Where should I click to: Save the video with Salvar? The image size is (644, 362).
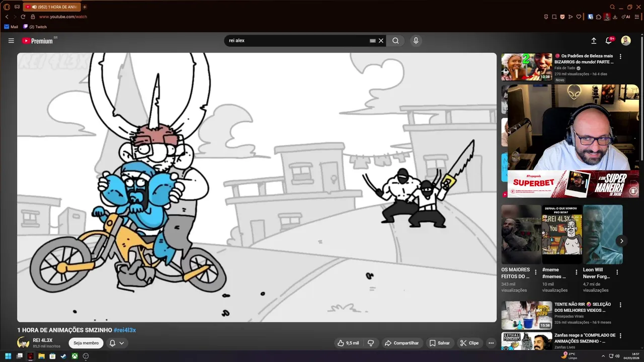pos(439,343)
